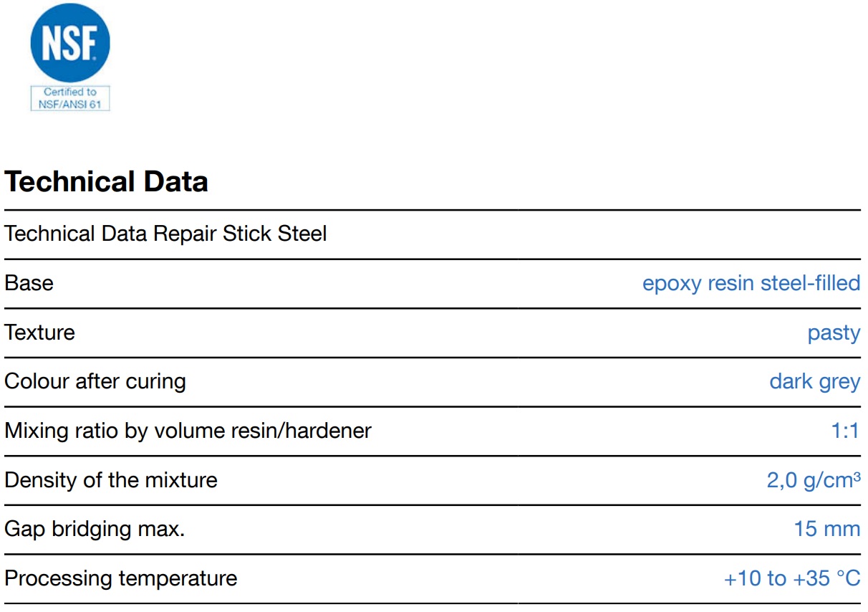
Task: Select the +10 to +35 °C value
Action: (x=791, y=578)
